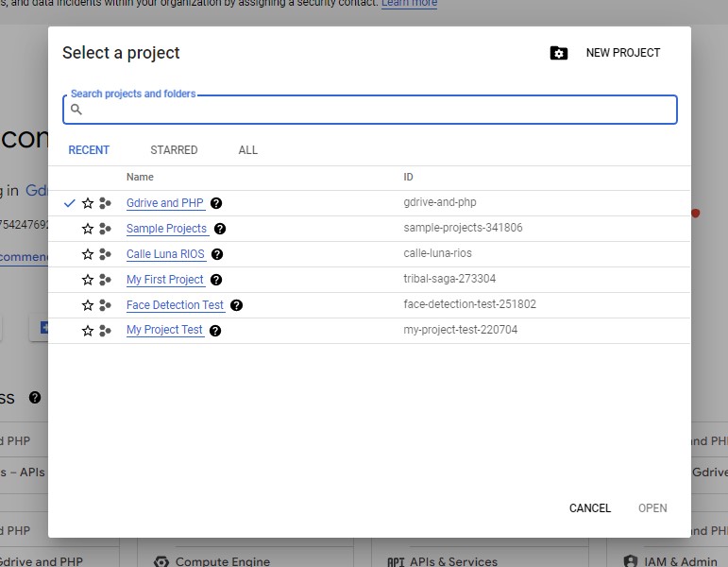Viewport: 728px width, 567px height.
Task: Switch to the ALL tab
Action: [248, 150]
